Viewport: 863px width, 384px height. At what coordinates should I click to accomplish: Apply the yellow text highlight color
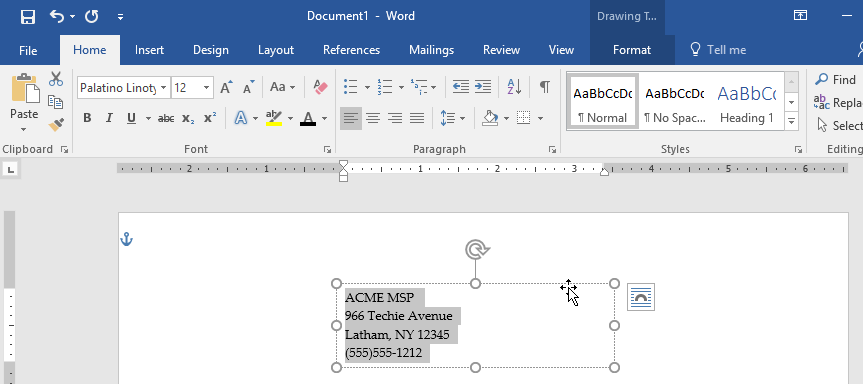coord(274,118)
